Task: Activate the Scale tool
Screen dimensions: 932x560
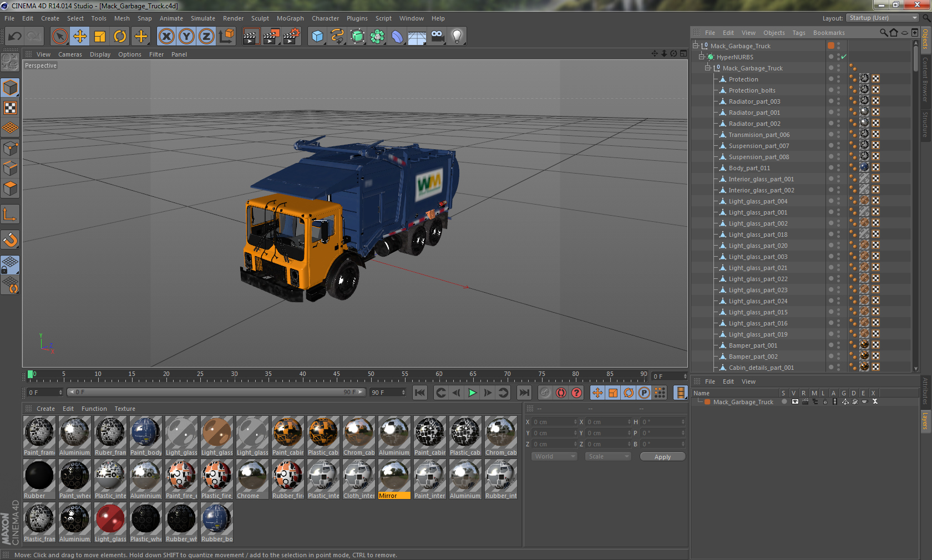Action: (100, 37)
